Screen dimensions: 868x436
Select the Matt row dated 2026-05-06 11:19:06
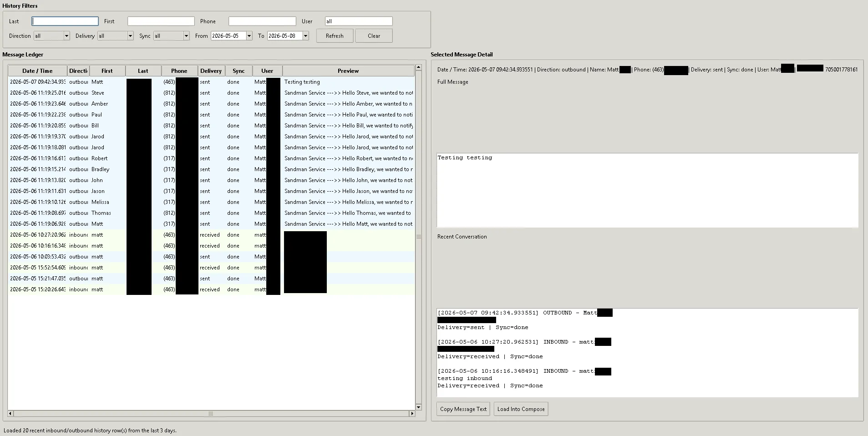(211, 224)
